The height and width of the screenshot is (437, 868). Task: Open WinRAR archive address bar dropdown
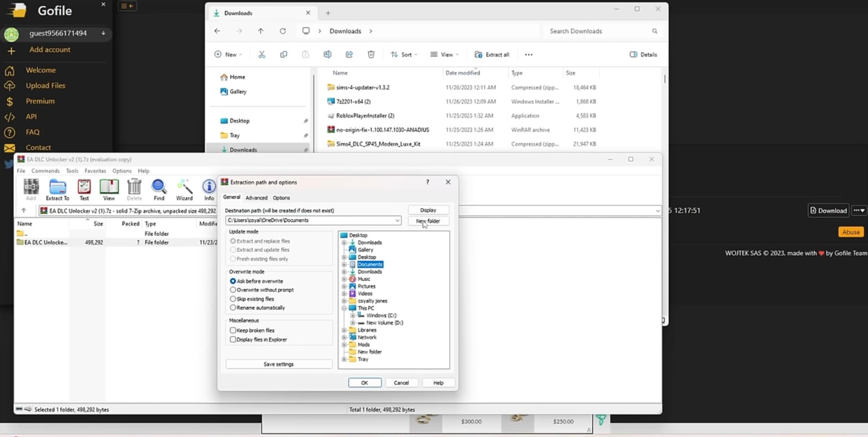coord(658,211)
